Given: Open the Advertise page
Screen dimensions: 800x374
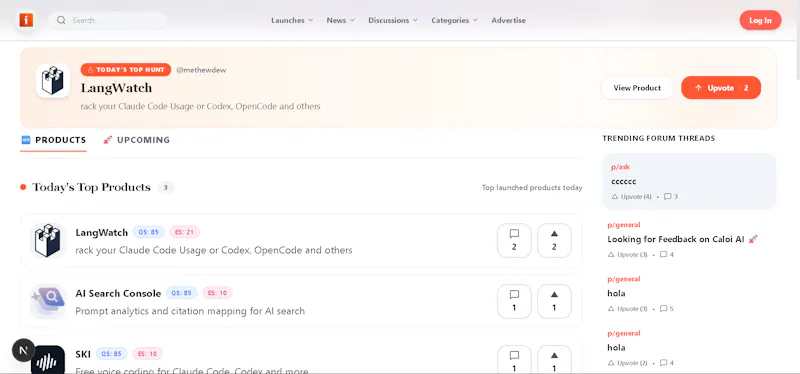Looking at the screenshot, I should (508, 20).
